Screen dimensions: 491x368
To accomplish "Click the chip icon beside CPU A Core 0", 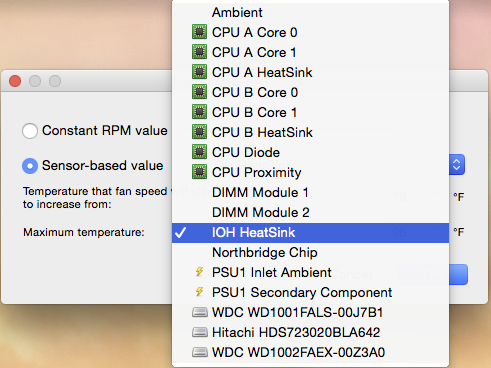I will [199, 32].
